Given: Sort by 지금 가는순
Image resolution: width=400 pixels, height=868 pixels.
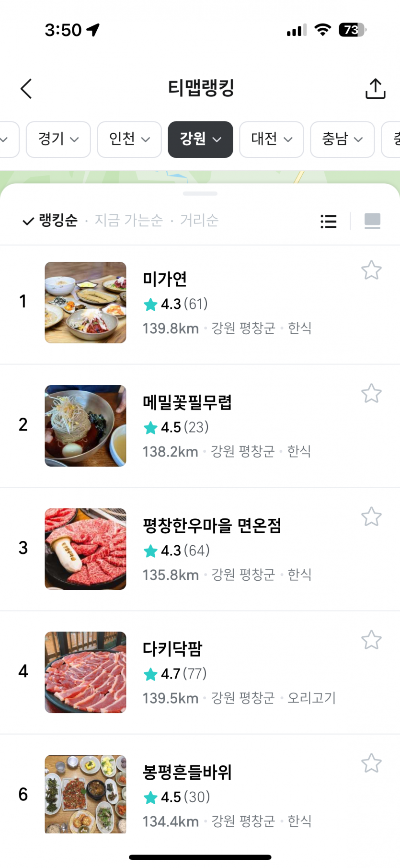Looking at the screenshot, I should click(x=128, y=221).
